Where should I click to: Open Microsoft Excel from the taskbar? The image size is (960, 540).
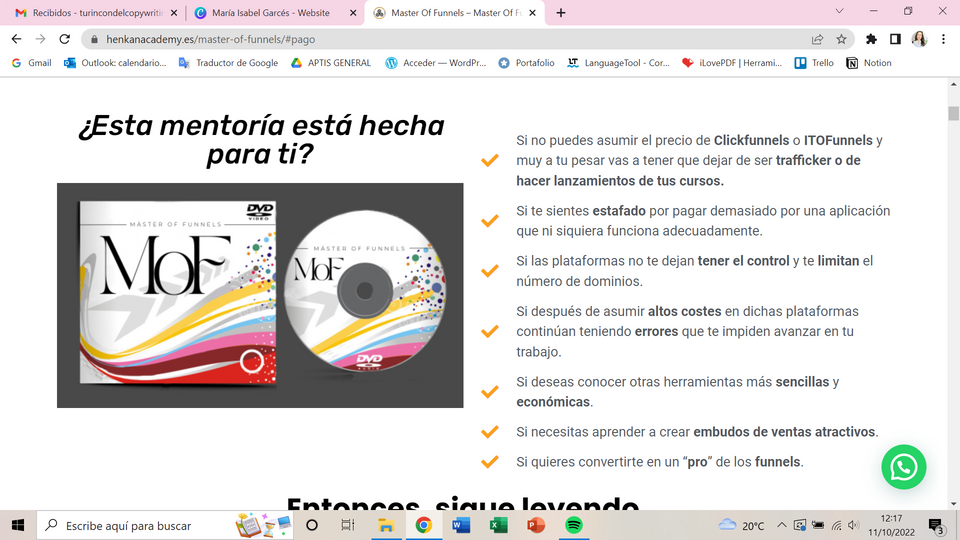pos(498,525)
